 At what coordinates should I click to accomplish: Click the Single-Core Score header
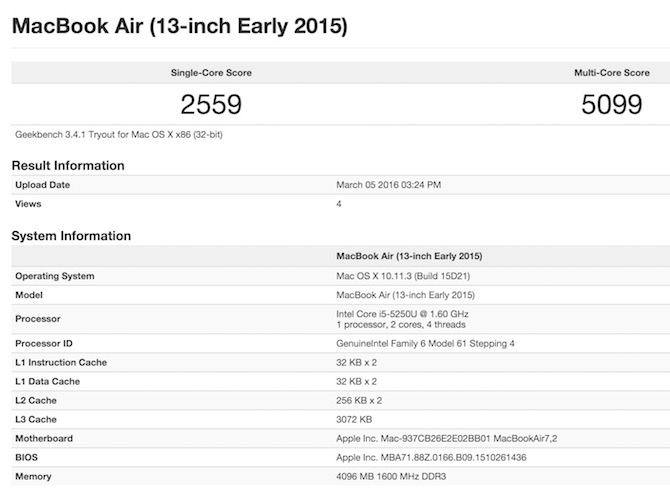tap(211, 73)
